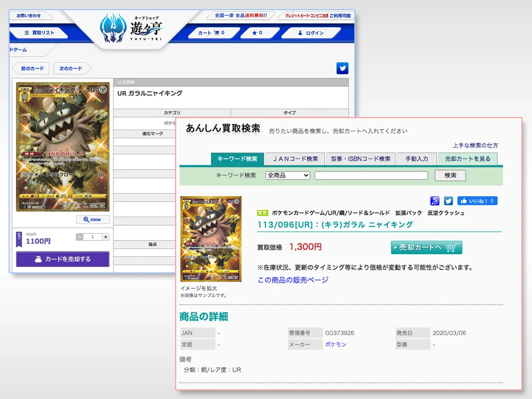Select the キーワード検索 tab

pyautogui.click(x=237, y=159)
